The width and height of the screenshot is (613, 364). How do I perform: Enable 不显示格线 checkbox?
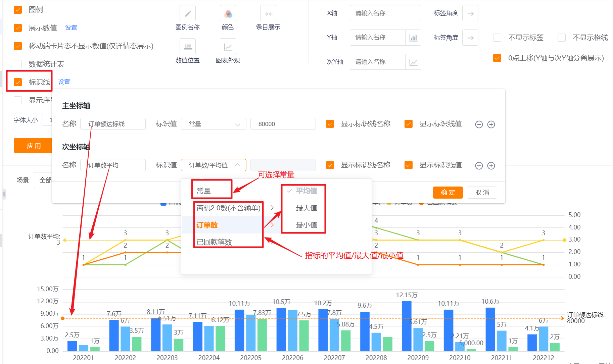[x=562, y=38]
